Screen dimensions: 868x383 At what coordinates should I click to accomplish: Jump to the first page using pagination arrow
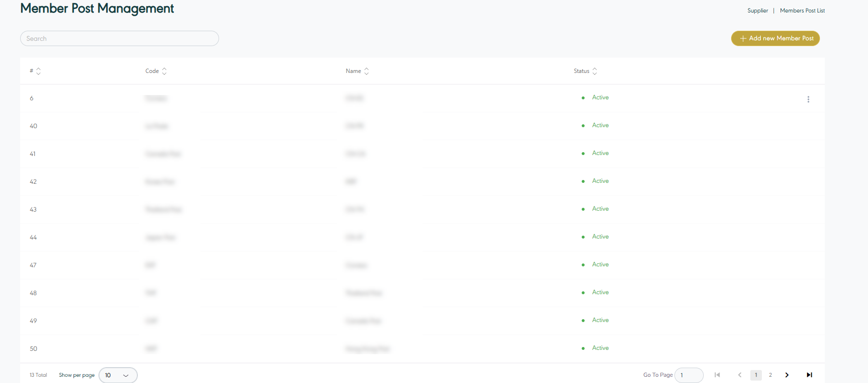coord(717,375)
